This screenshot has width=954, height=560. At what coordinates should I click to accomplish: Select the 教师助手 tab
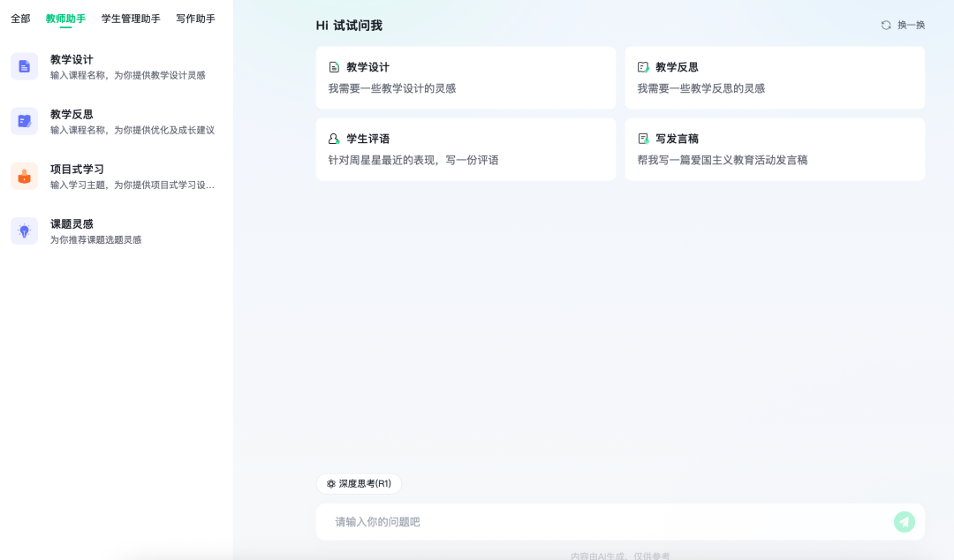(65, 19)
